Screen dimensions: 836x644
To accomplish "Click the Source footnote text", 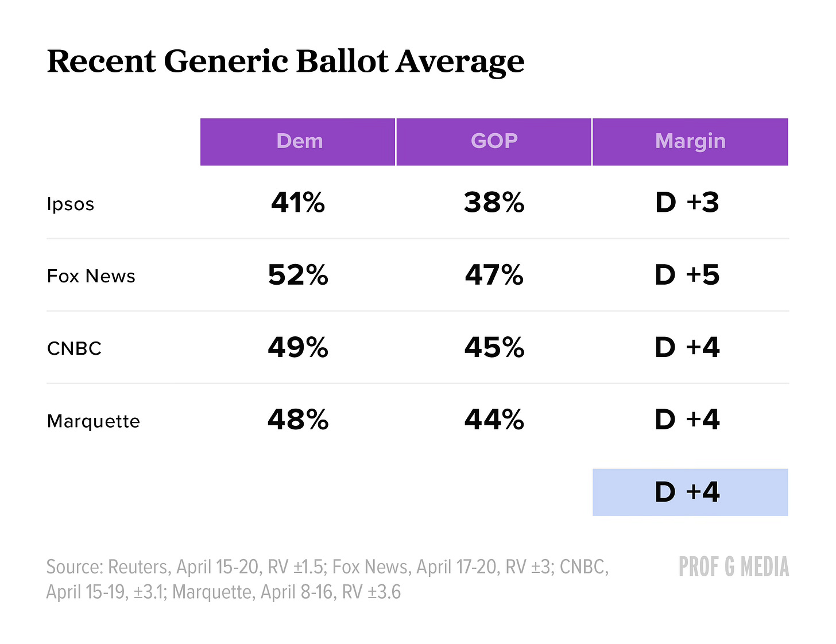I will (327, 579).
